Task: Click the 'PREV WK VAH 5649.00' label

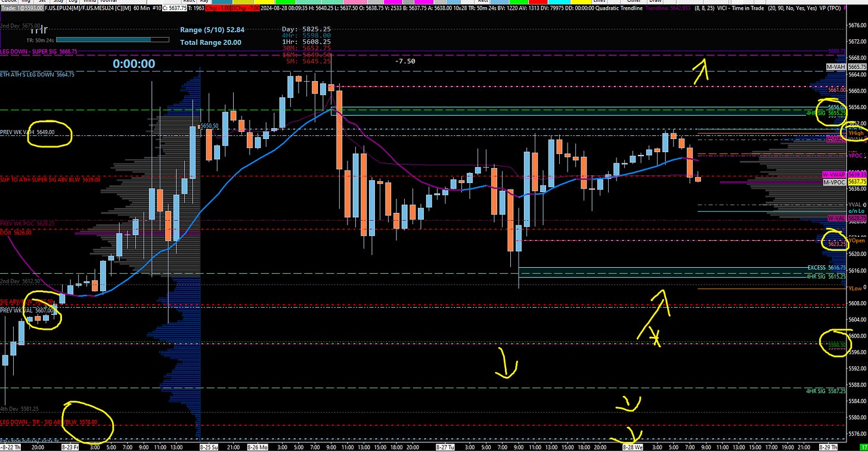Action: click(x=27, y=132)
